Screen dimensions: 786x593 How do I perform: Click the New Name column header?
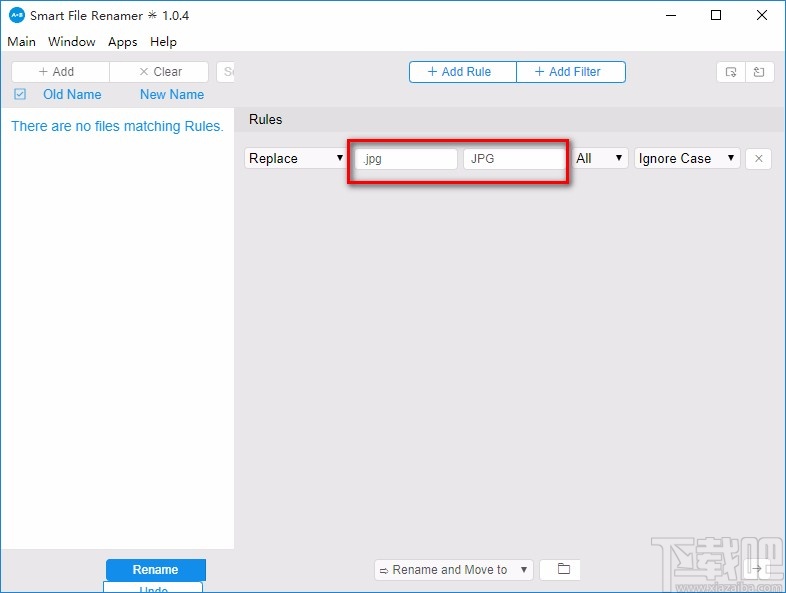172,94
